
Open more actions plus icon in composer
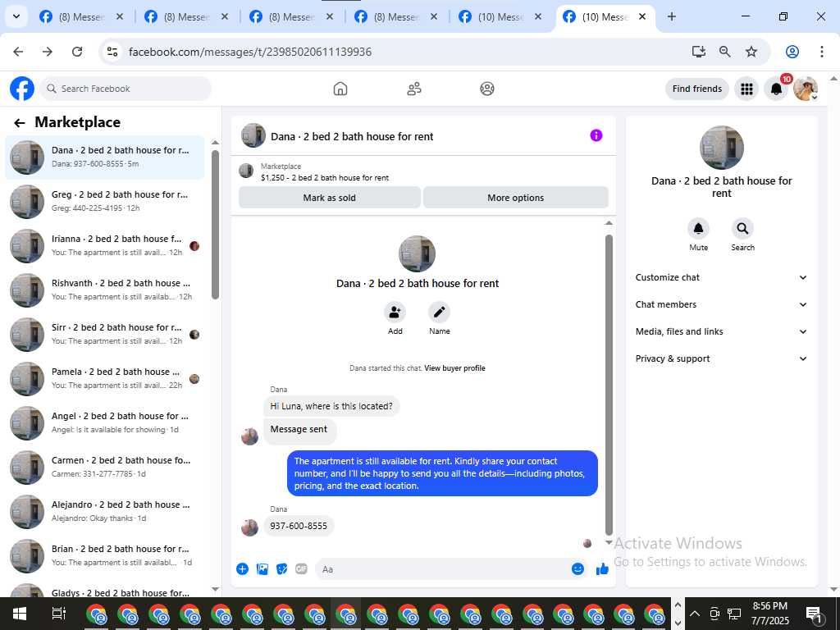pyautogui.click(x=242, y=569)
